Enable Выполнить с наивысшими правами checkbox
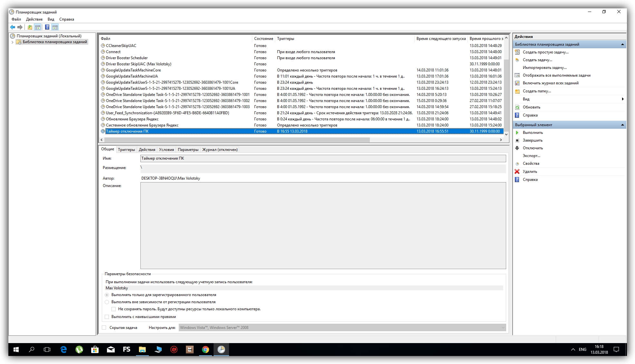Viewport: 635px width, 364px height. click(x=107, y=317)
